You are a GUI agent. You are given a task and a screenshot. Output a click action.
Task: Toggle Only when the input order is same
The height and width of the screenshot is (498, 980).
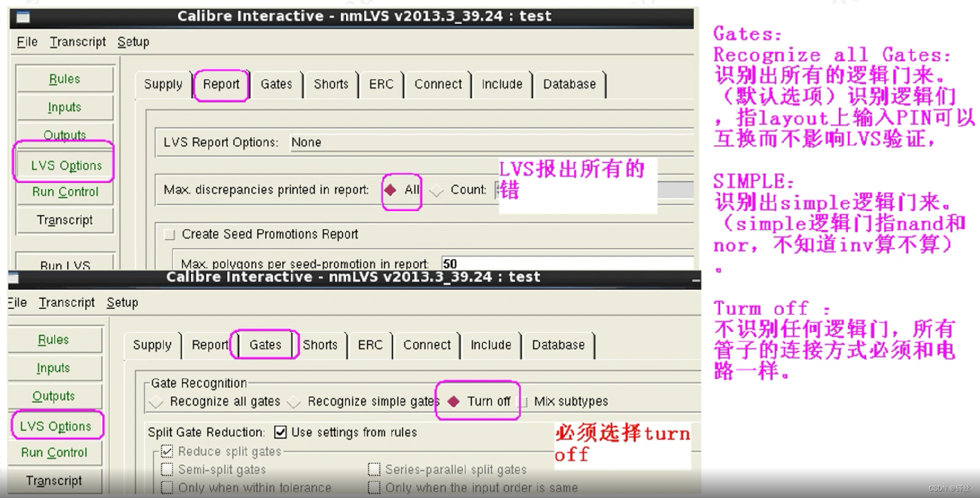point(374,488)
